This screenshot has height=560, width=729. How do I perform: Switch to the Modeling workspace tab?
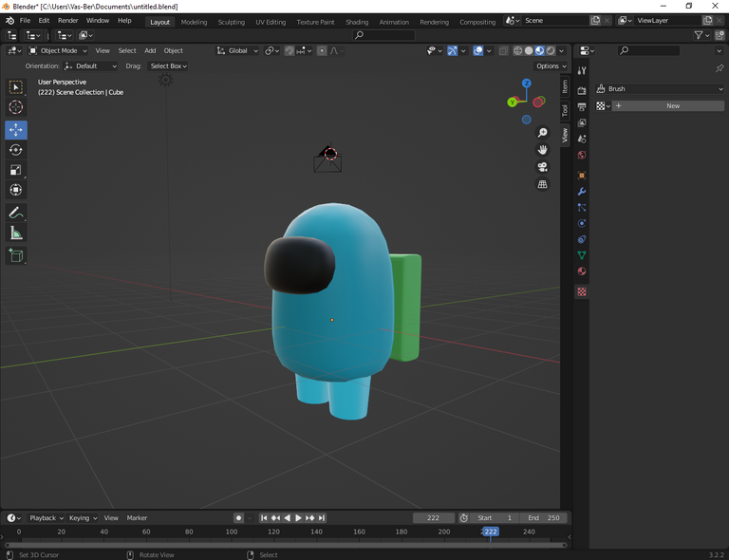pyautogui.click(x=194, y=22)
